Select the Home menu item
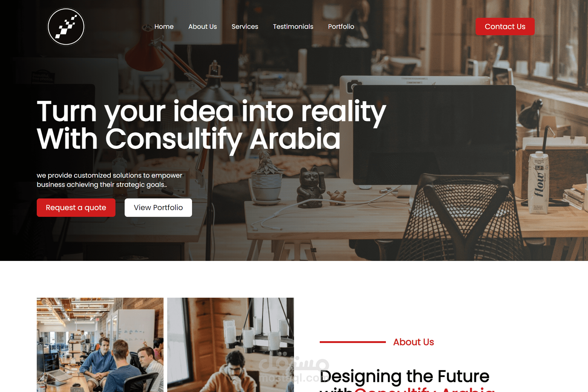588x392 pixels. (x=164, y=27)
